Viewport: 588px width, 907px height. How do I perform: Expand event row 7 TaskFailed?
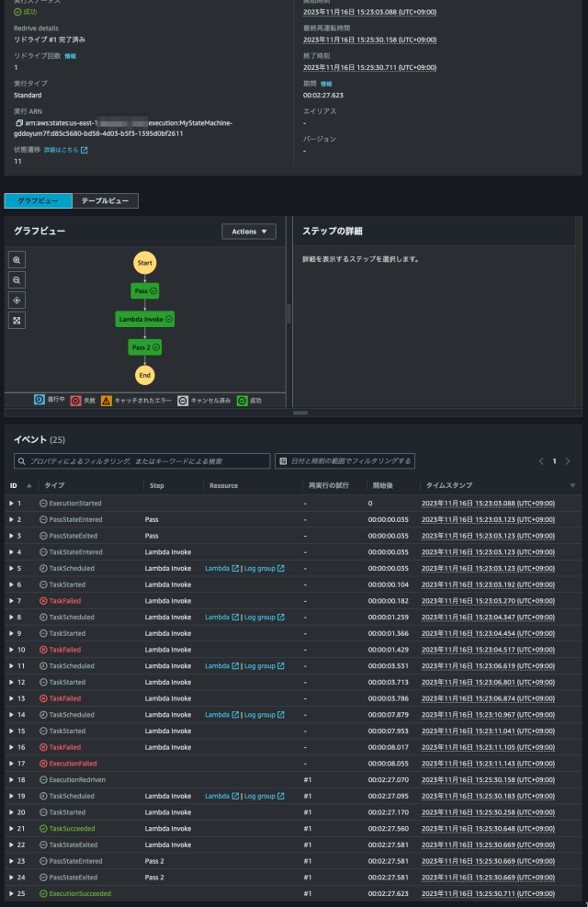[x=11, y=601]
